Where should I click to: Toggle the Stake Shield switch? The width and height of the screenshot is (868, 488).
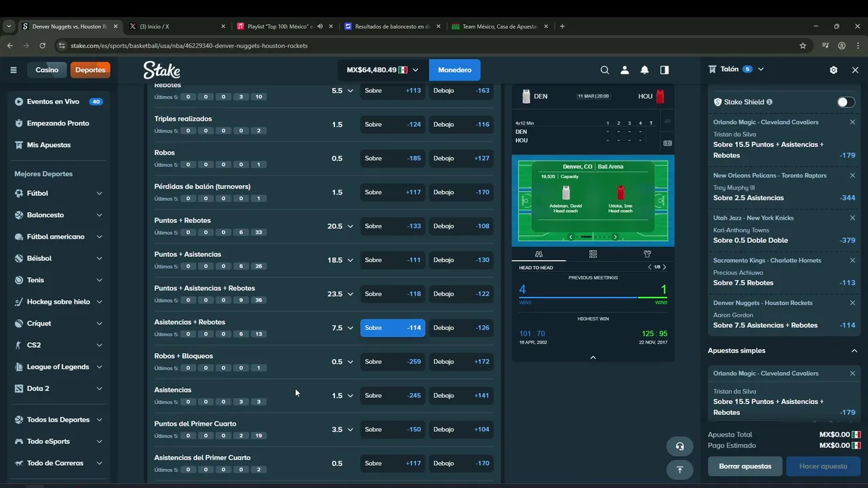pos(846,102)
